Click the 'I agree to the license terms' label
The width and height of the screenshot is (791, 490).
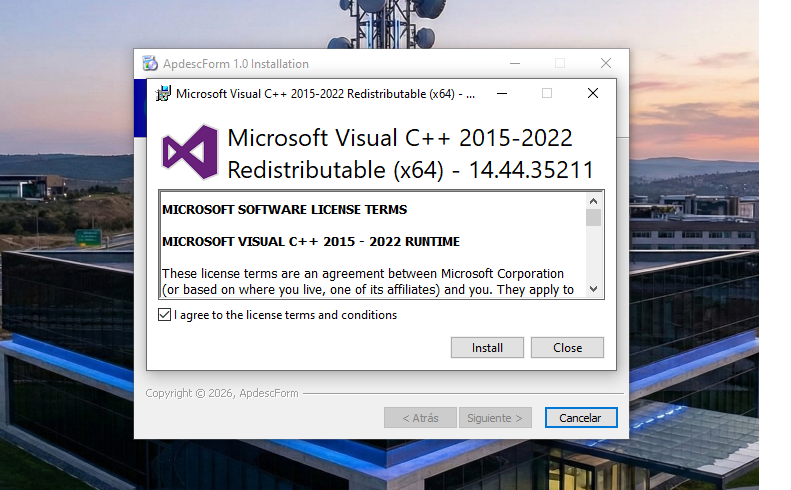tap(286, 315)
